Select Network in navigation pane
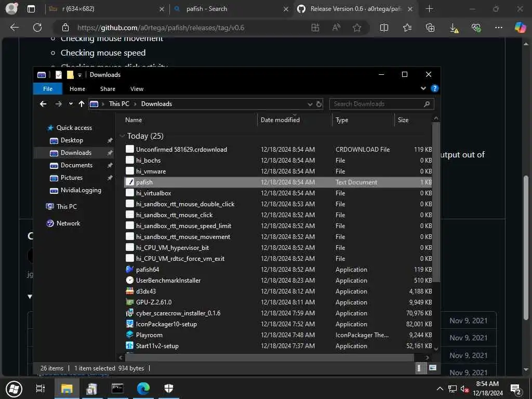 68,223
